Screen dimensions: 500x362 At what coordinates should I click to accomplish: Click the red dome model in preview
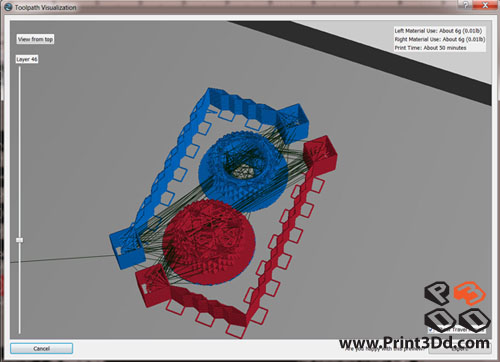click(209, 242)
